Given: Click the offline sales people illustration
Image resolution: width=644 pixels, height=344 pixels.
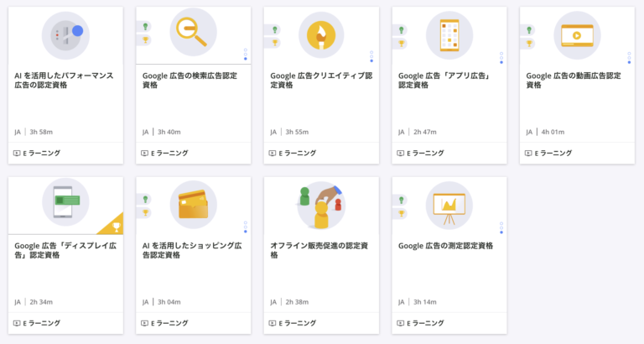Looking at the screenshot, I should pyautogui.click(x=321, y=205).
